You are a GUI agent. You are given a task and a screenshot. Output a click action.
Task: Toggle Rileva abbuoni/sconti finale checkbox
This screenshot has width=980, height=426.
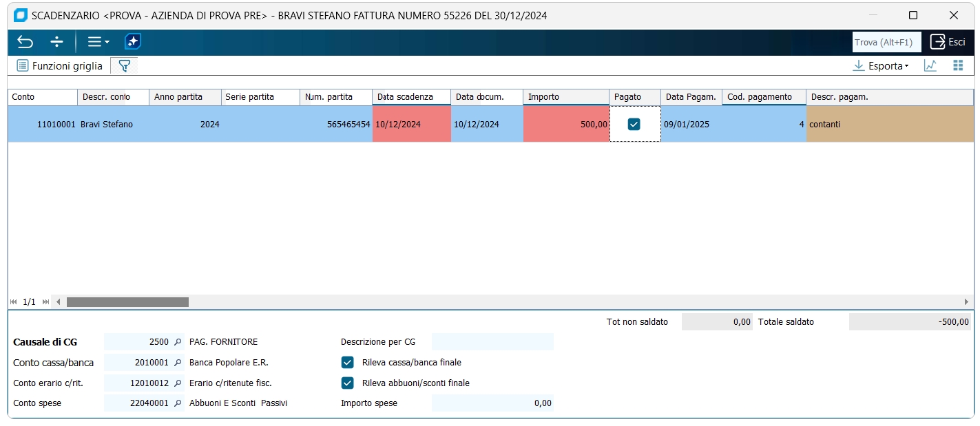click(x=348, y=383)
